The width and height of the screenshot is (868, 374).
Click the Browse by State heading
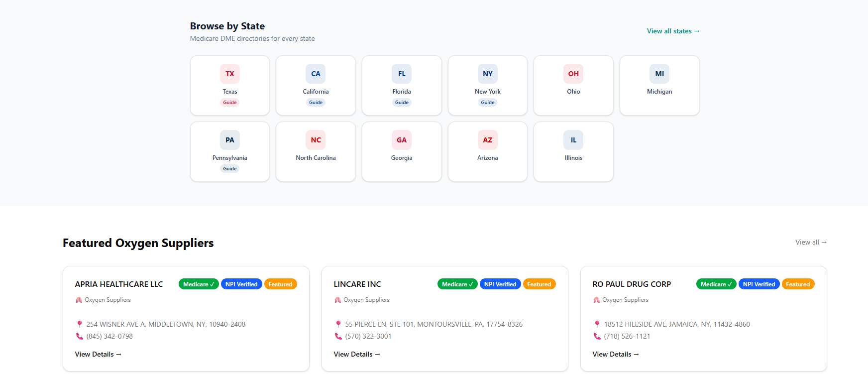227,26
